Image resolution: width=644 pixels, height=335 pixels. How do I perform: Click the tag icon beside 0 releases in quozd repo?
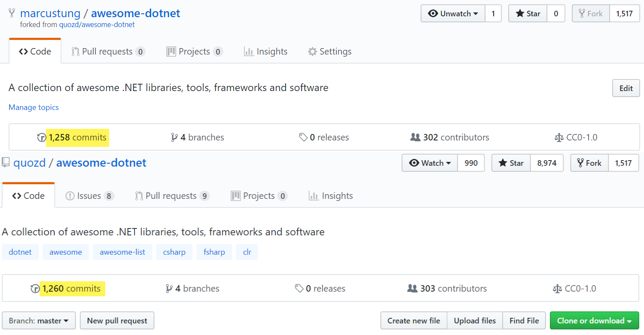click(x=299, y=289)
